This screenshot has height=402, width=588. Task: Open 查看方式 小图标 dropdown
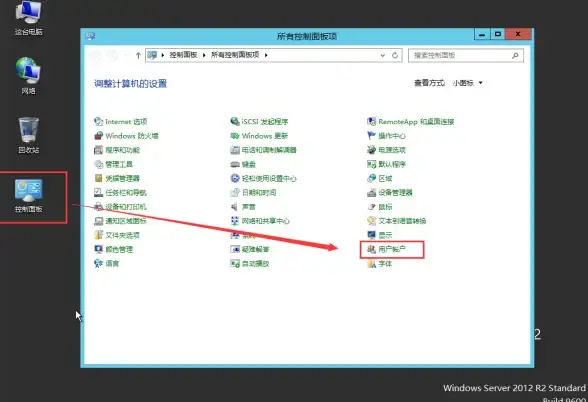[467, 83]
